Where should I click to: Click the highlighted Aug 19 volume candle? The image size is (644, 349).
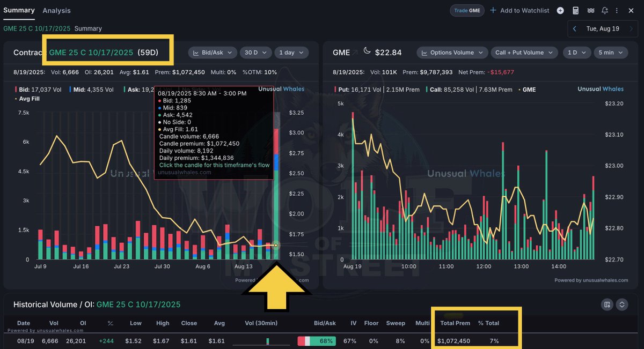pos(277,186)
